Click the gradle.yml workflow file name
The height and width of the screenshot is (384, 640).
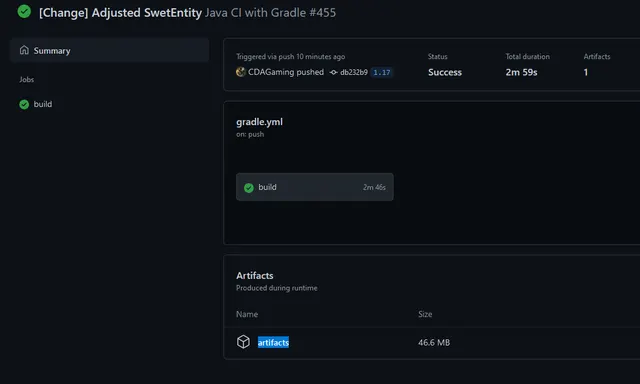tap(259, 122)
